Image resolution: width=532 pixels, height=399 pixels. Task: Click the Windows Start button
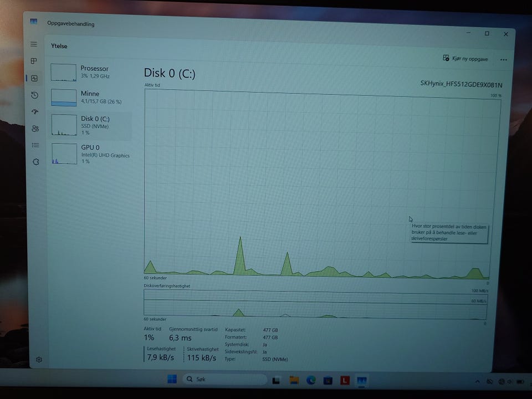172,378
